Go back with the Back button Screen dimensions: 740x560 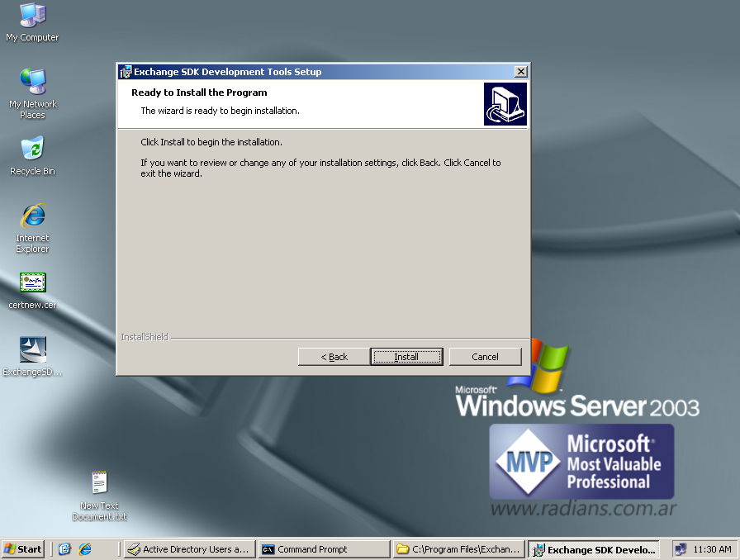click(x=334, y=357)
